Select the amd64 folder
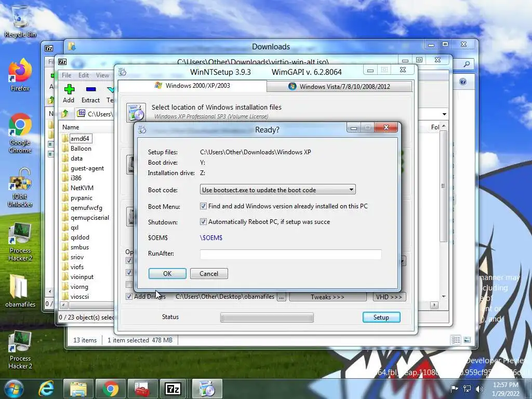The height and width of the screenshot is (399, 532). coord(79,138)
